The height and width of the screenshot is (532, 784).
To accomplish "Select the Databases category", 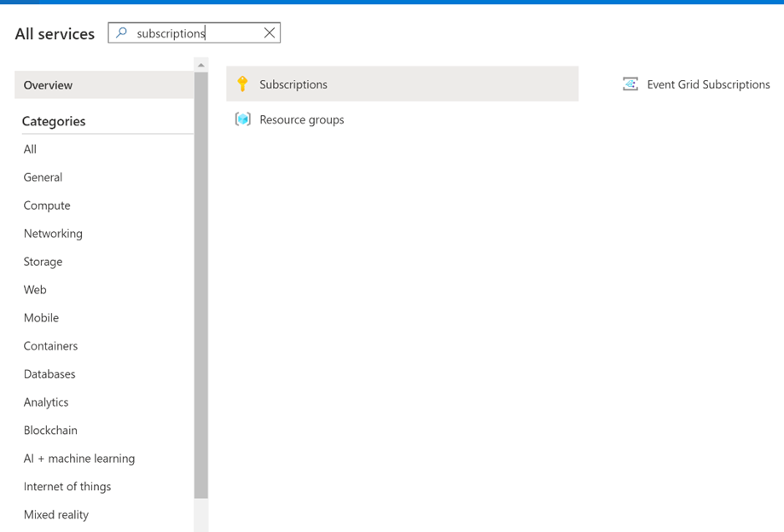I will click(49, 374).
